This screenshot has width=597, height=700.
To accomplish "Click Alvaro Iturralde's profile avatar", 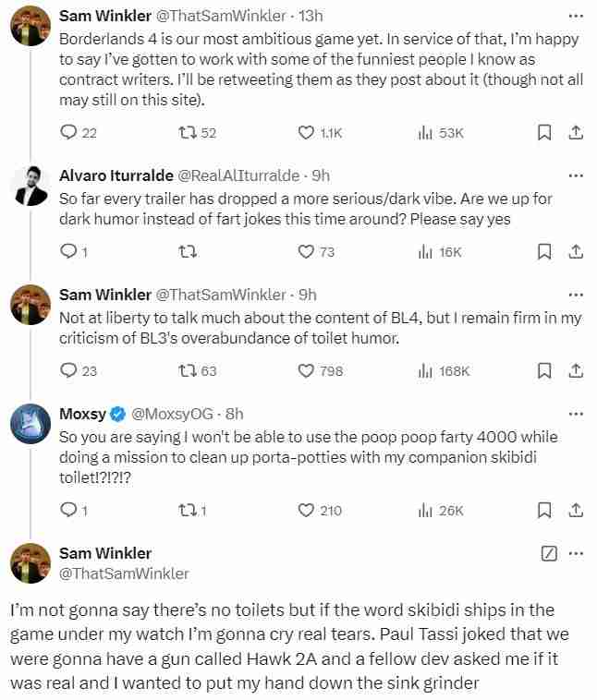I will point(30,187).
